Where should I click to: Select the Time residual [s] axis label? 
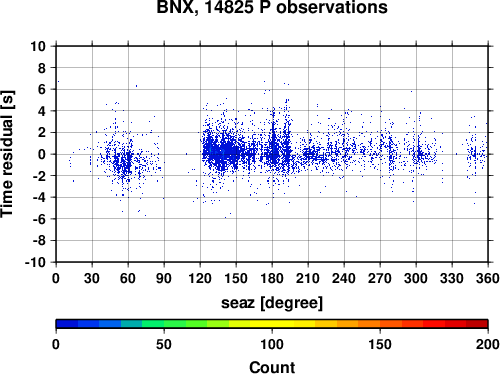(x=7, y=154)
